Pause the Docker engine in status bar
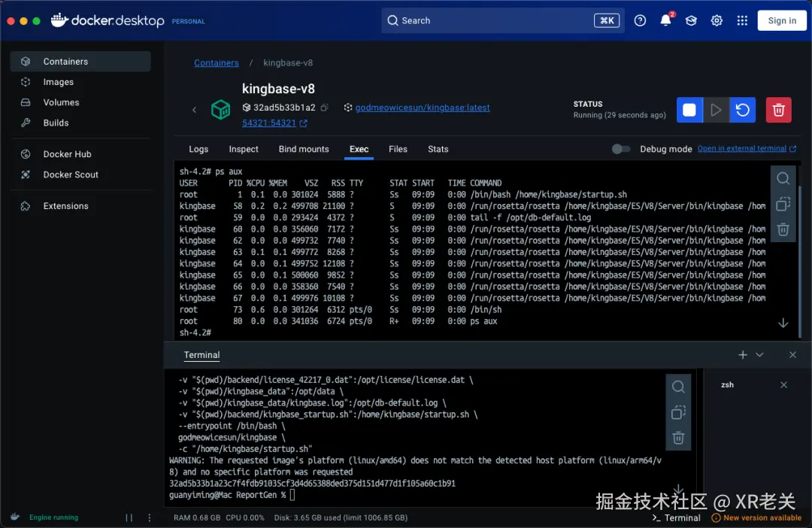Screen dimensions: 812x528 [129, 517]
